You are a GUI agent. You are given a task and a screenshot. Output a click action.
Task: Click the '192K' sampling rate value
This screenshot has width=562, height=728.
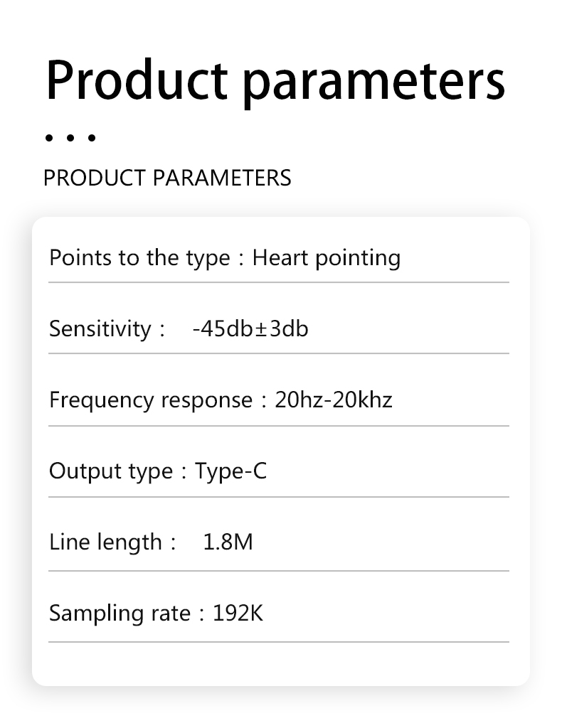pos(238,614)
